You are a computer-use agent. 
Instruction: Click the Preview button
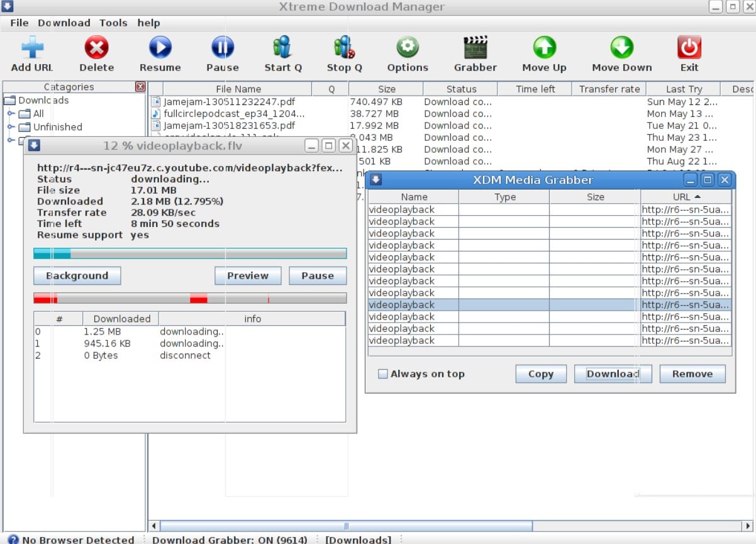tap(248, 275)
